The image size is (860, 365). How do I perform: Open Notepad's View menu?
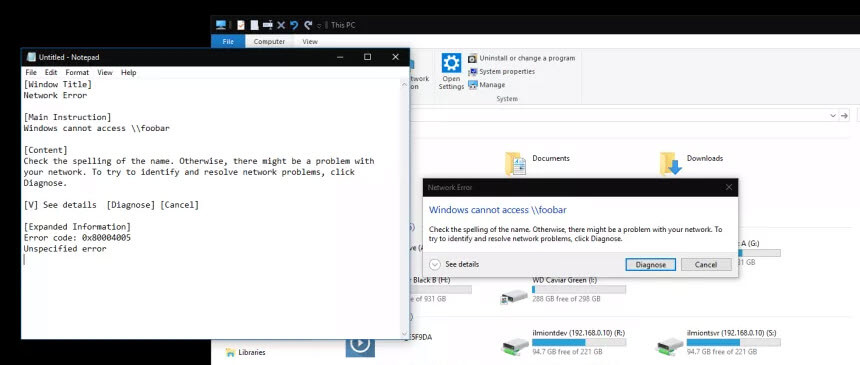click(105, 72)
